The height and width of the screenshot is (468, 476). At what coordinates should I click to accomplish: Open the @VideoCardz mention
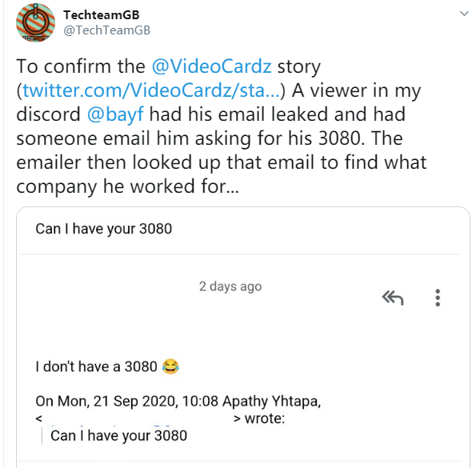click(x=211, y=66)
